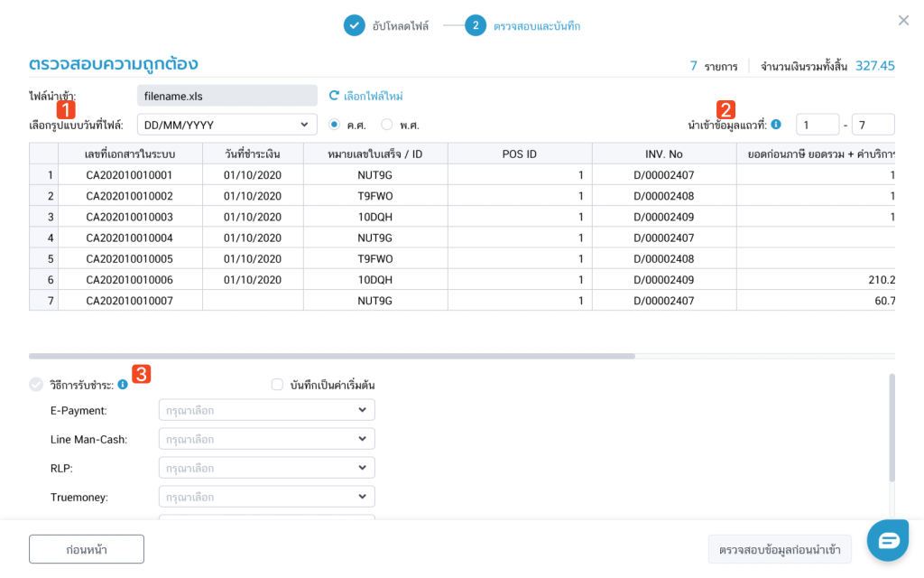The width and height of the screenshot is (924, 578).
Task: Close the import dialog with X
Action: 903,21
